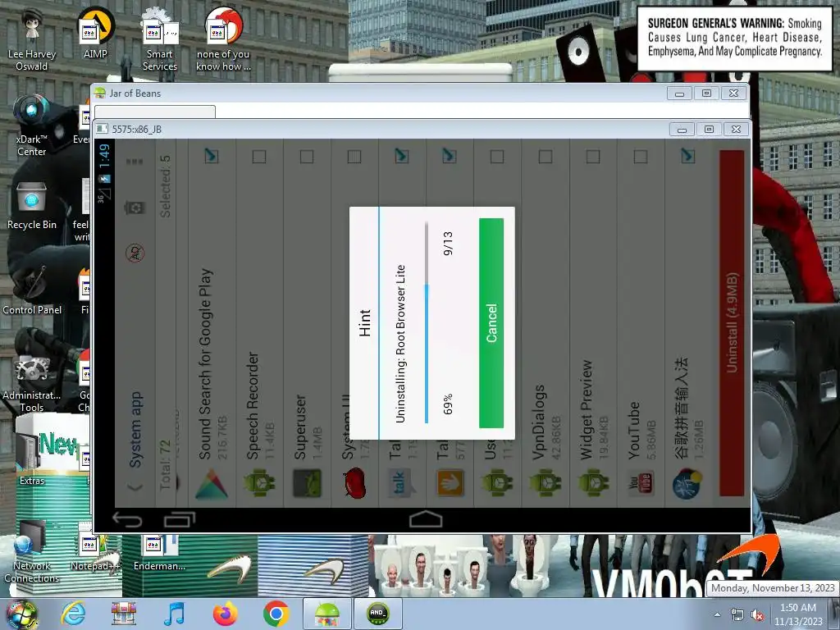Click the recycle bin icon in app header
Image resolution: width=840 pixels, height=630 pixels.
(135, 208)
